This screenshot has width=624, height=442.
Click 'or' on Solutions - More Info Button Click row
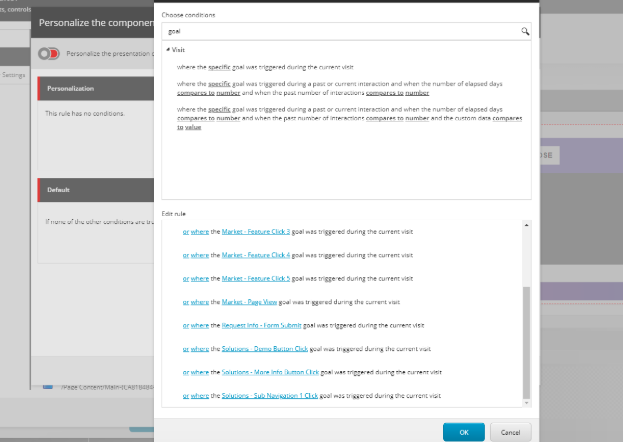[x=186, y=372]
